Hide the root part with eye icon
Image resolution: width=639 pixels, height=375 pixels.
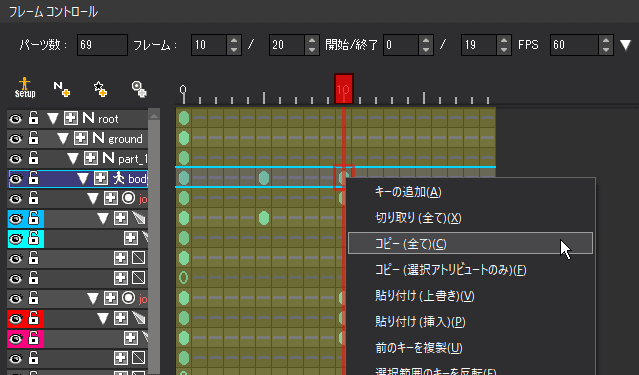[16, 119]
